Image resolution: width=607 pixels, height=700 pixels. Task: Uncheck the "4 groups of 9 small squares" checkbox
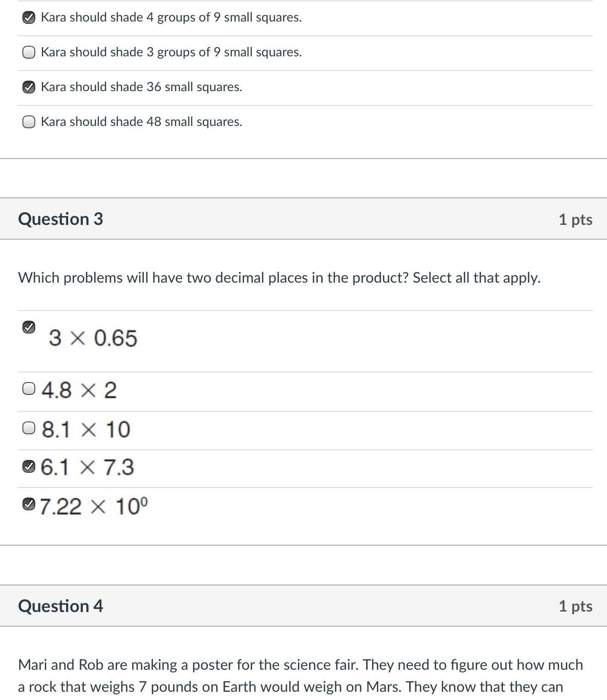29,18
